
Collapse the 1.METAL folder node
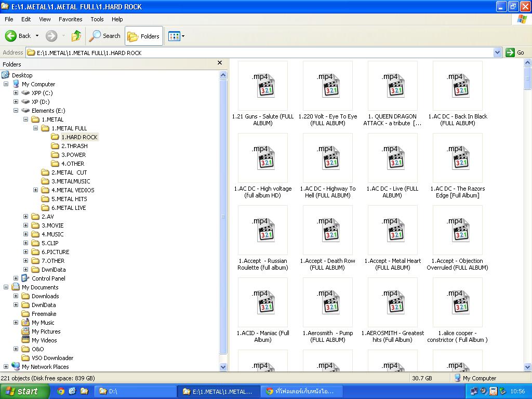[x=25, y=119]
